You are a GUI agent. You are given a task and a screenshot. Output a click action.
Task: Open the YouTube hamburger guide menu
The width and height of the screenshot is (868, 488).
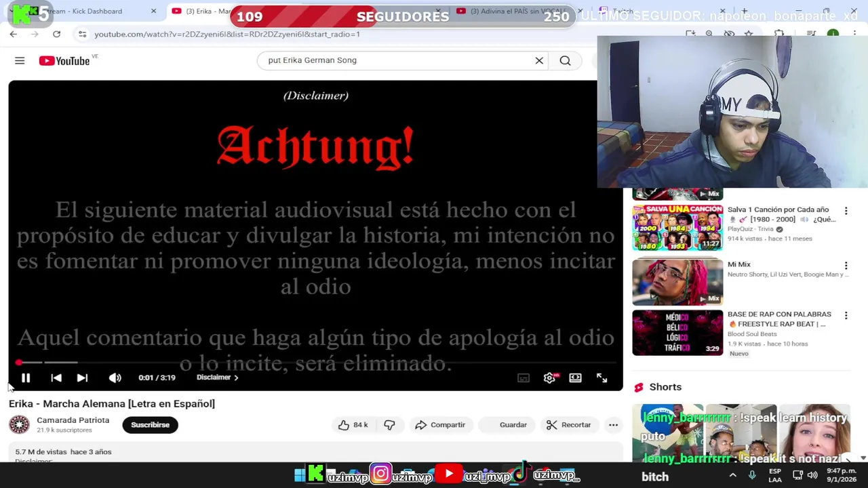(20, 61)
